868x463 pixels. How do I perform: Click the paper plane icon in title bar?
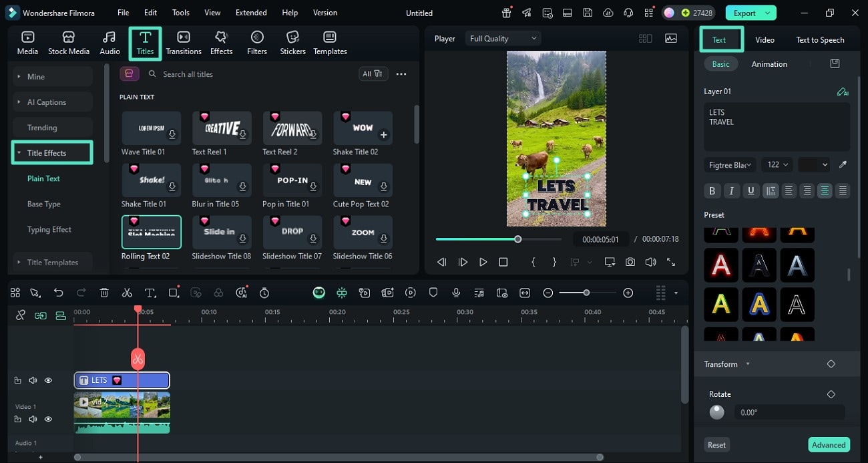coord(527,13)
